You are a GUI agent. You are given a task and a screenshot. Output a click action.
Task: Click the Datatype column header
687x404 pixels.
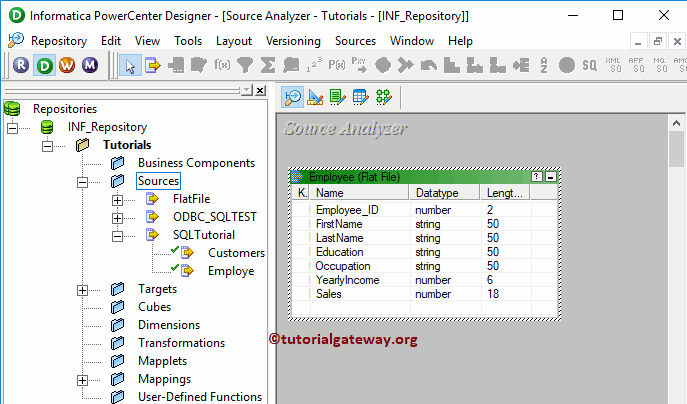(x=443, y=193)
